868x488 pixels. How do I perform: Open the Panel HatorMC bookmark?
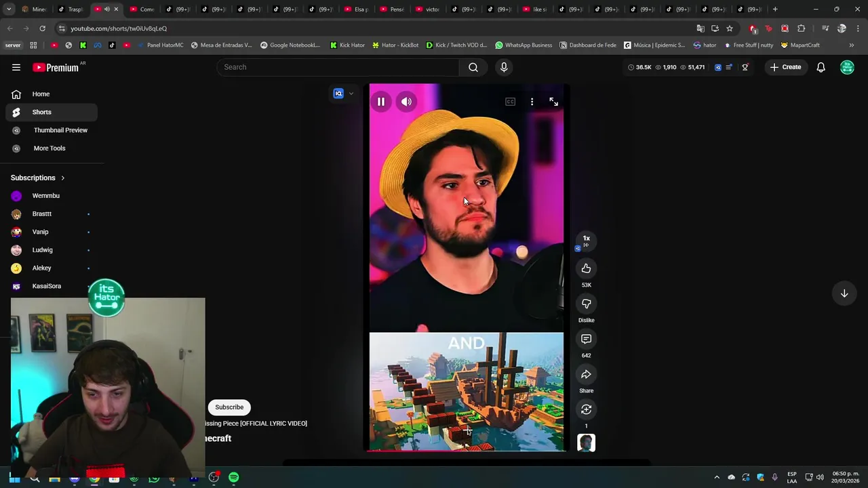[159, 45]
